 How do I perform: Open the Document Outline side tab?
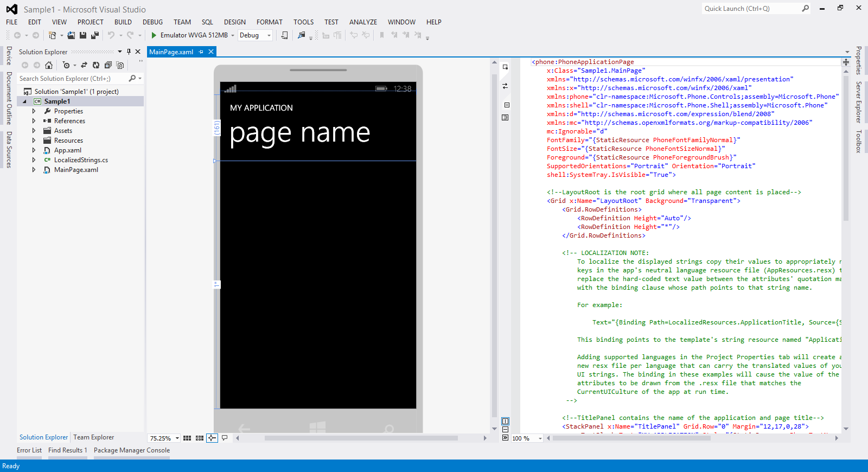coord(9,98)
